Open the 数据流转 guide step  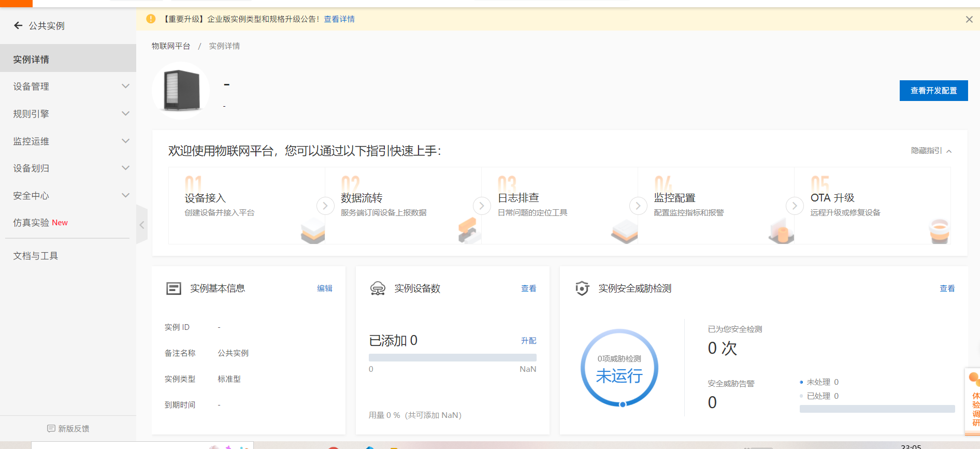[x=403, y=206]
